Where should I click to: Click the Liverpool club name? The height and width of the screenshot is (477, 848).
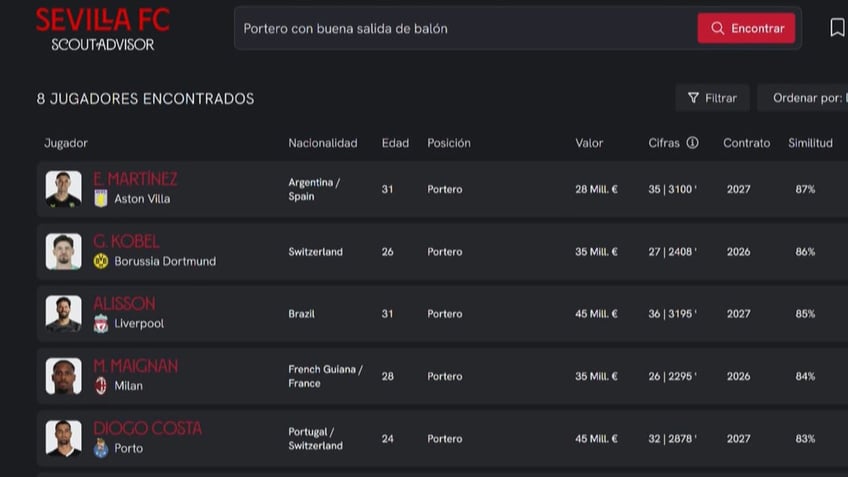[x=139, y=323]
